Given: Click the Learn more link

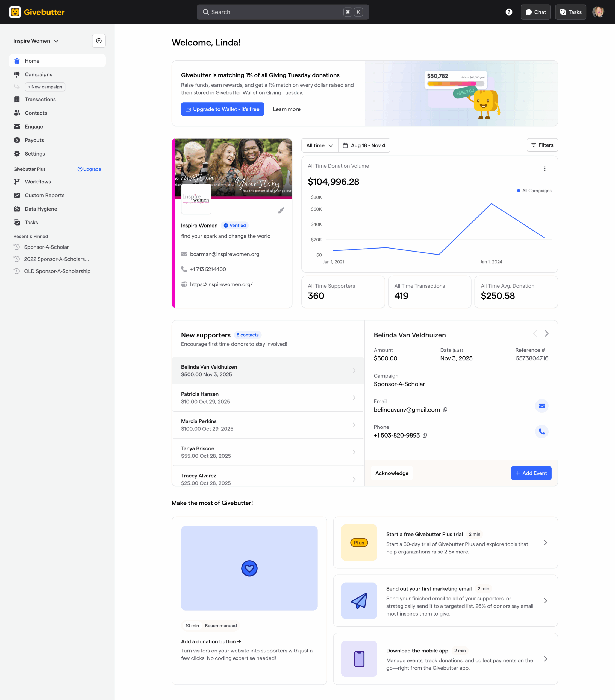Looking at the screenshot, I should 286,109.
